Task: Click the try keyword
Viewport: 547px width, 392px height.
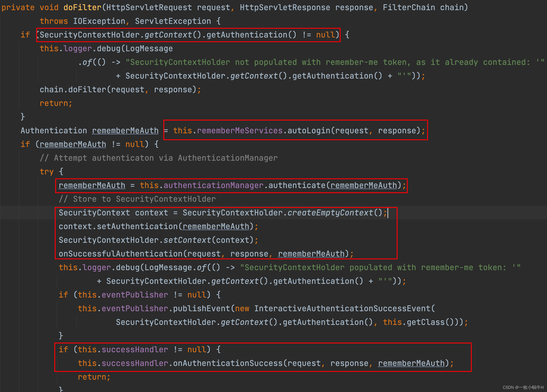Action: 47,172
